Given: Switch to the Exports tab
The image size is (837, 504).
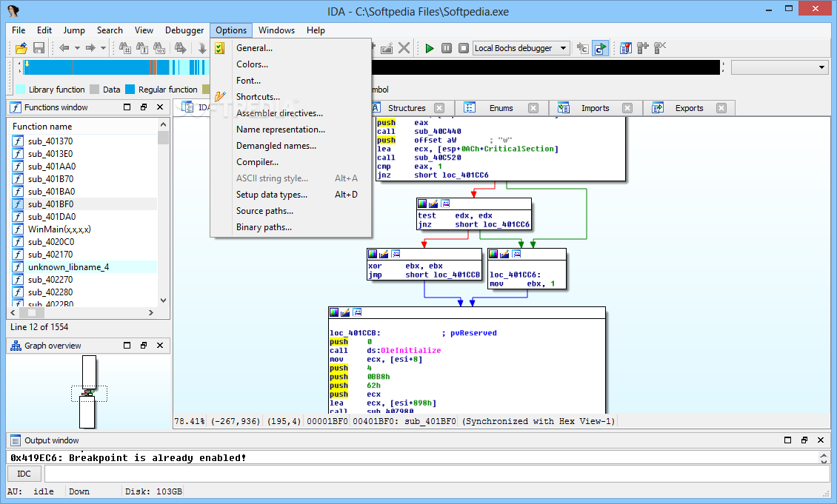Looking at the screenshot, I should 689,108.
